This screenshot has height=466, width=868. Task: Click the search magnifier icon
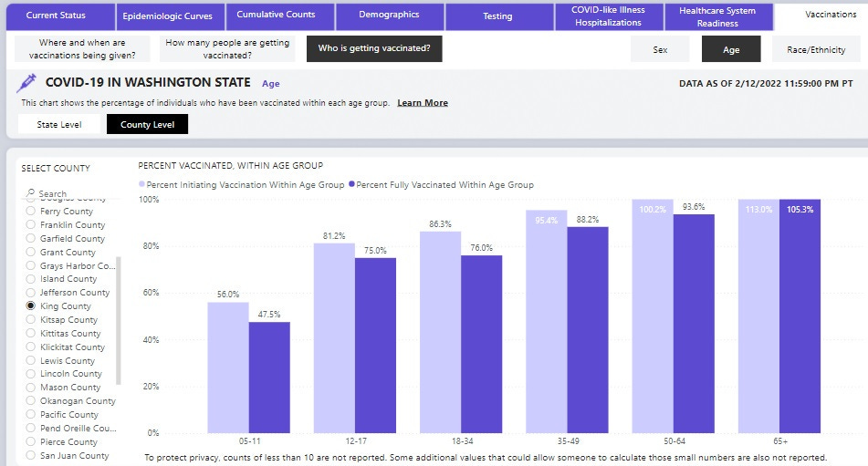[30, 193]
